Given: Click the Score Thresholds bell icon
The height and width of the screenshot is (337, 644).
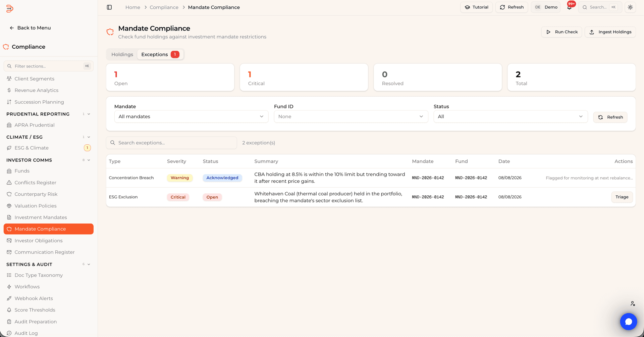Looking at the screenshot, I should point(9,310).
